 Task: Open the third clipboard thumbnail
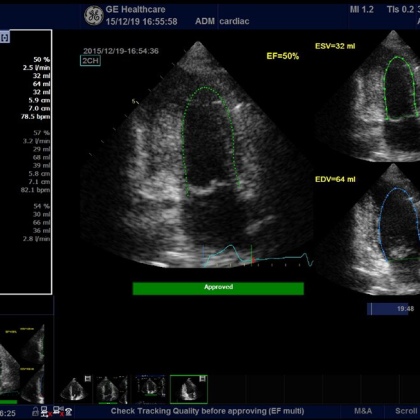coord(150,389)
